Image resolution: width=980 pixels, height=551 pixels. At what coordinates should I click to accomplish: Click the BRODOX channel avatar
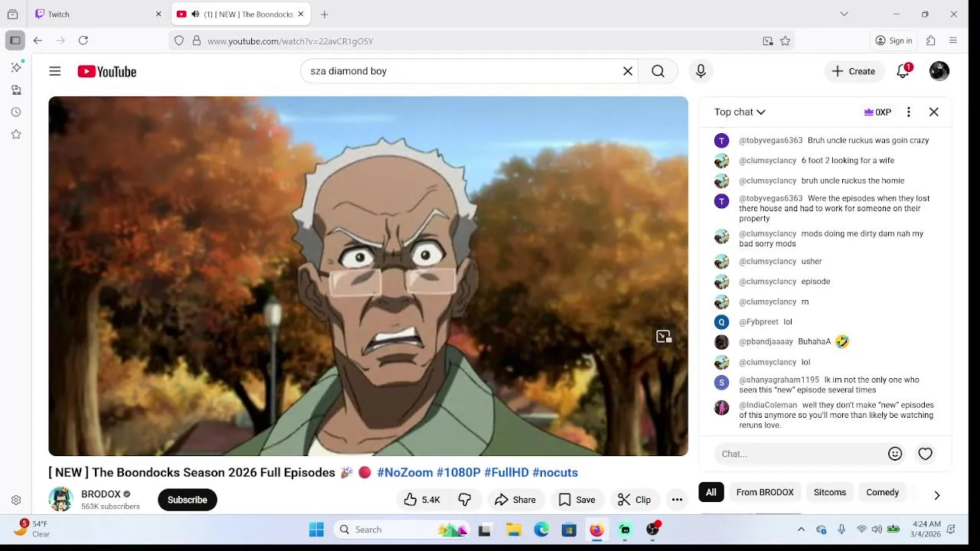(x=60, y=499)
